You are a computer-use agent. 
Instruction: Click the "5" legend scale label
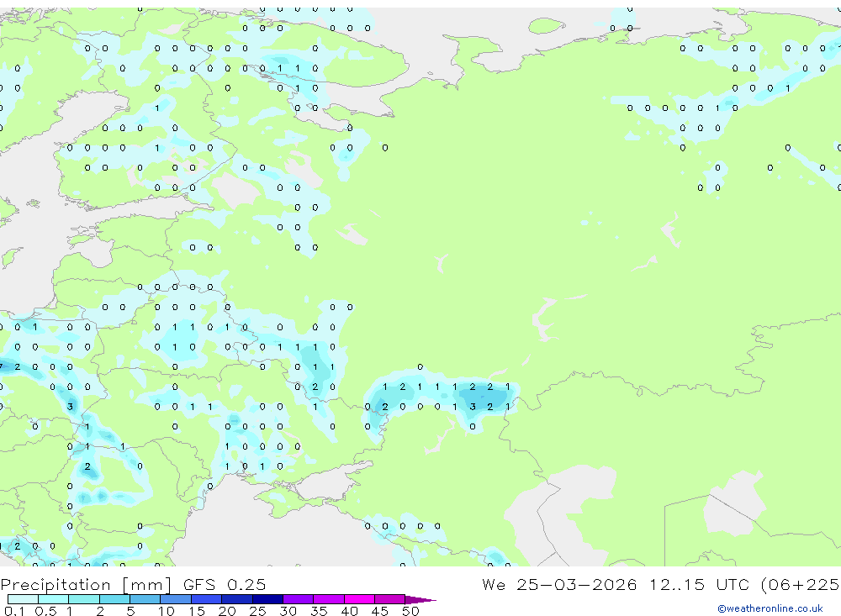[130, 611]
